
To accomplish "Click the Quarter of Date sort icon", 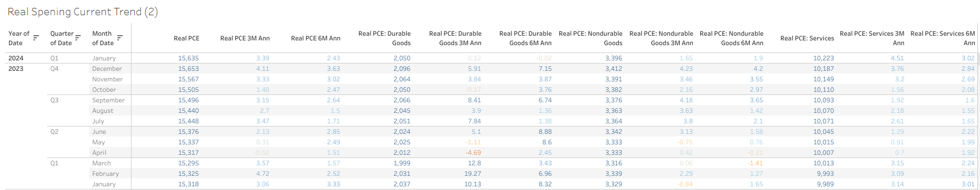I will [x=78, y=38].
